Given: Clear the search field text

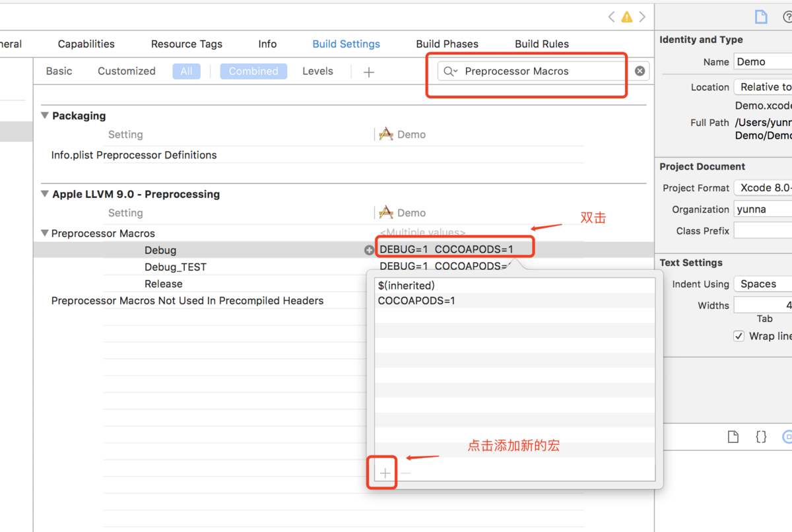Looking at the screenshot, I should point(640,71).
